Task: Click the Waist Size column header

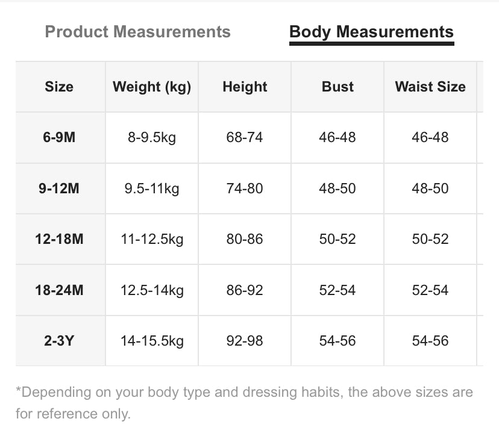Action: (x=430, y=87)
